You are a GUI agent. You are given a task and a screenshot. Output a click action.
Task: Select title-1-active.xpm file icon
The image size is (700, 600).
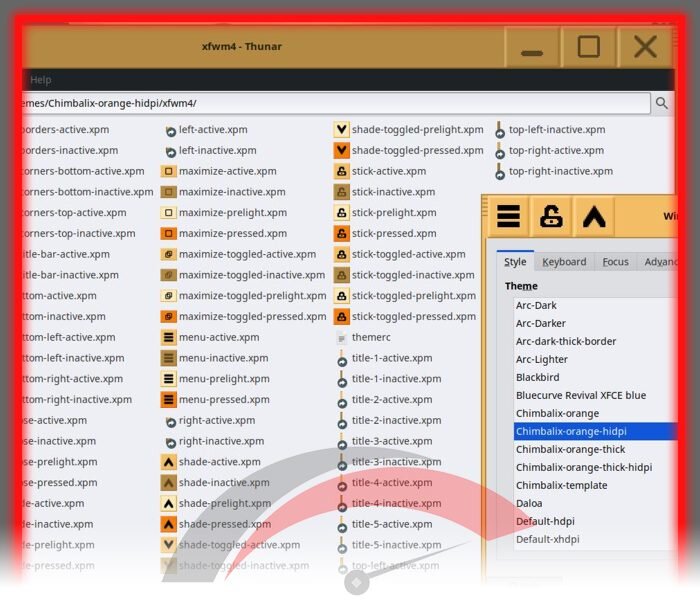pos(342,358)
